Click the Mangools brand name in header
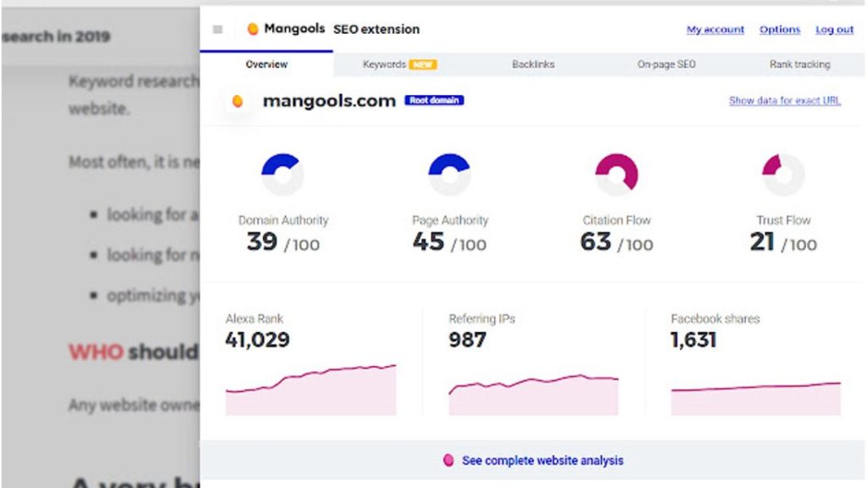 click(294, 29)
